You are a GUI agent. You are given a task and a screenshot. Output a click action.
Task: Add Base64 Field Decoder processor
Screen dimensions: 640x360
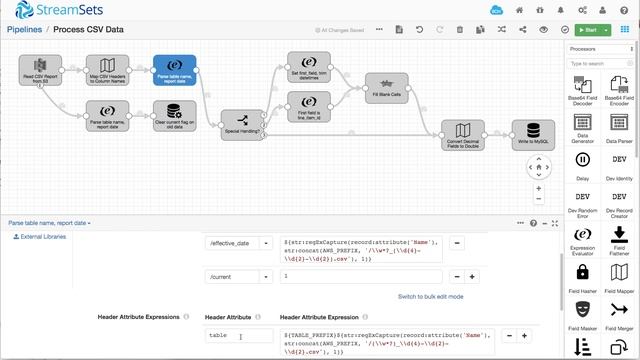click(582, 91)
